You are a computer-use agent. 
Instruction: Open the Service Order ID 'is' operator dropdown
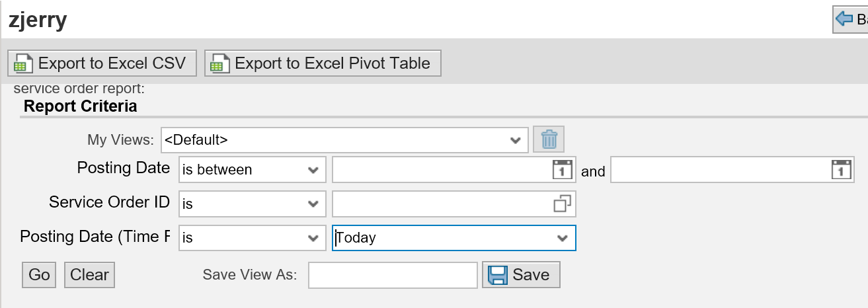(x=313, y=204)
